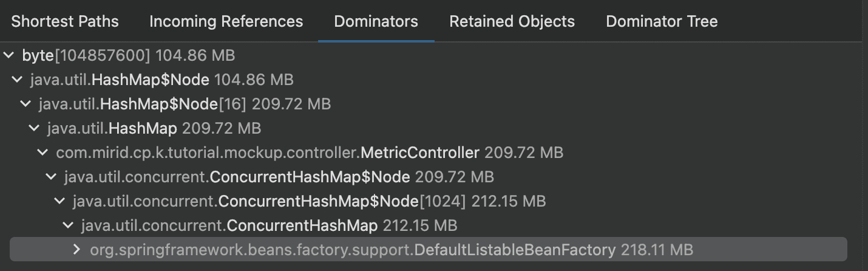Screen dimensions: 868x271
Task: Collapse the java.util.HashMap$Node 104.86 MB chevron
Action: tap(18, 80)
